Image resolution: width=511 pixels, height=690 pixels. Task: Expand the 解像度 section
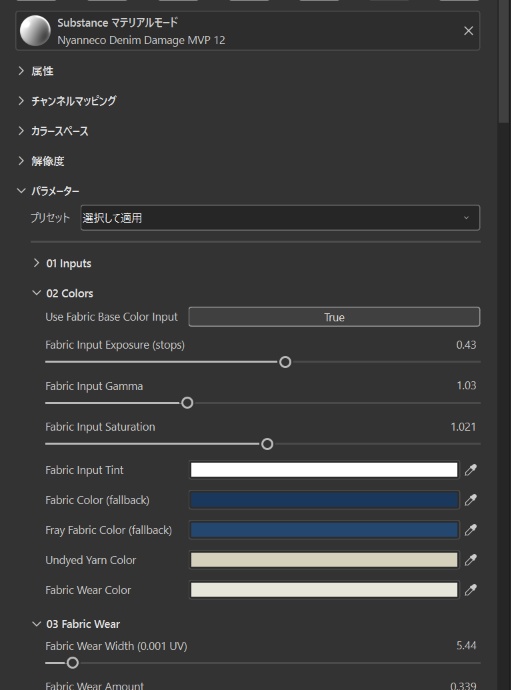coord(21,161)
